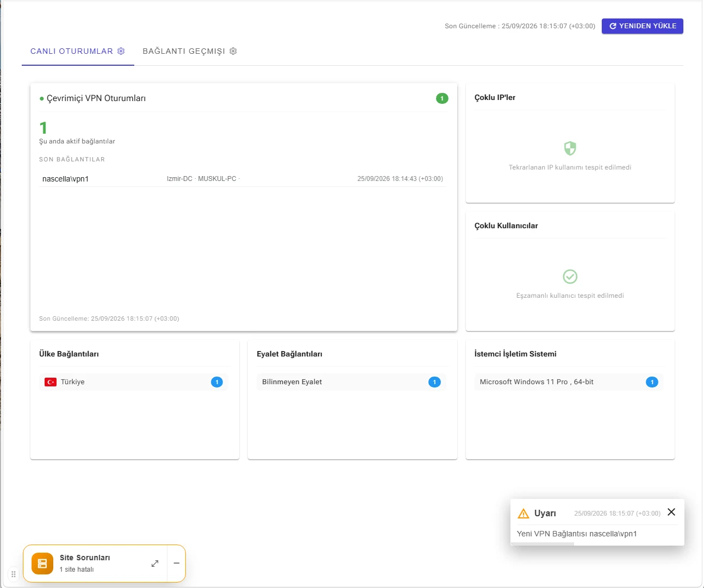Open the Bağlantı Geçmişi tab
The image size is (704, 588).
(x=190, y=51)
